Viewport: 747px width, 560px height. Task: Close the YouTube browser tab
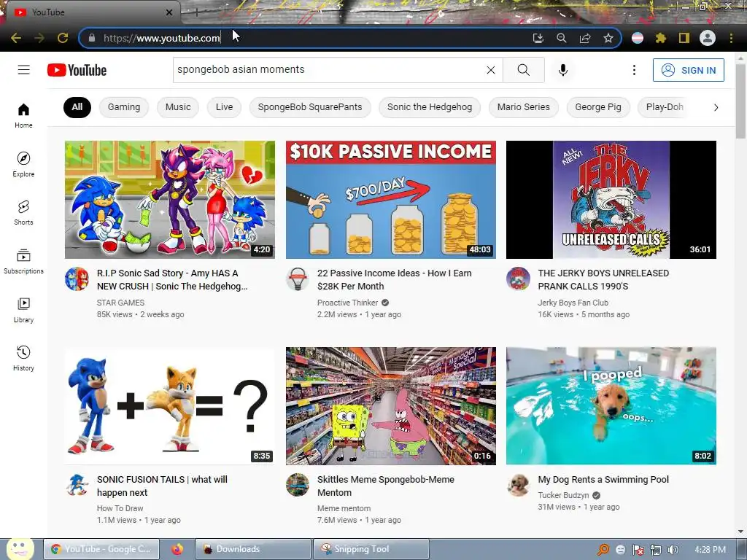[x=169, y=12]
